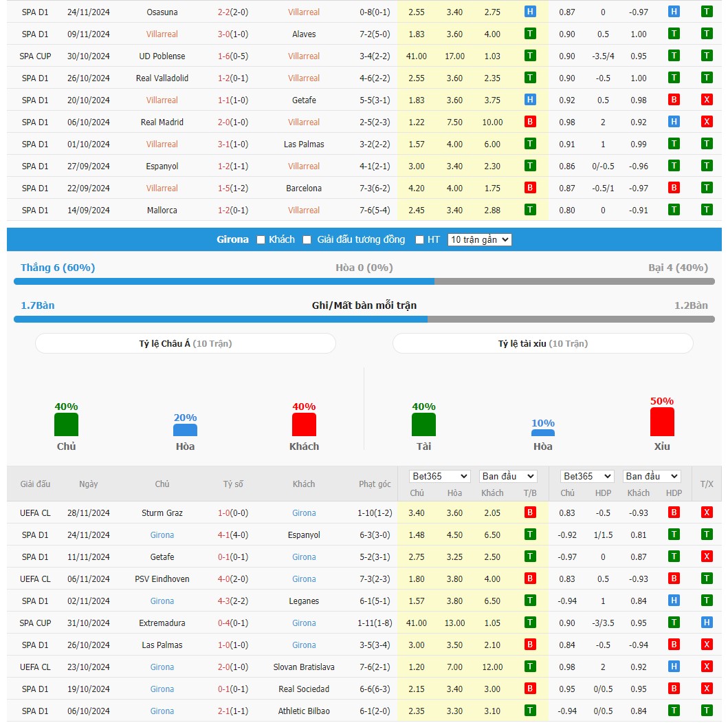Click the Phạt góc column header
The width and height of the screenshot is (728, 723).
pyautogui.click(x=375, y=484)
